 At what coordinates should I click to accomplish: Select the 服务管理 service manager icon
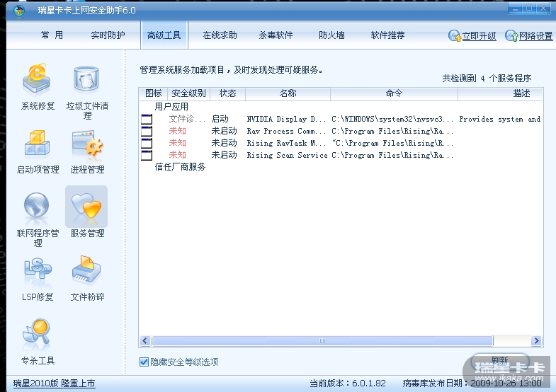pyautogui.click(x=86, y=207)
